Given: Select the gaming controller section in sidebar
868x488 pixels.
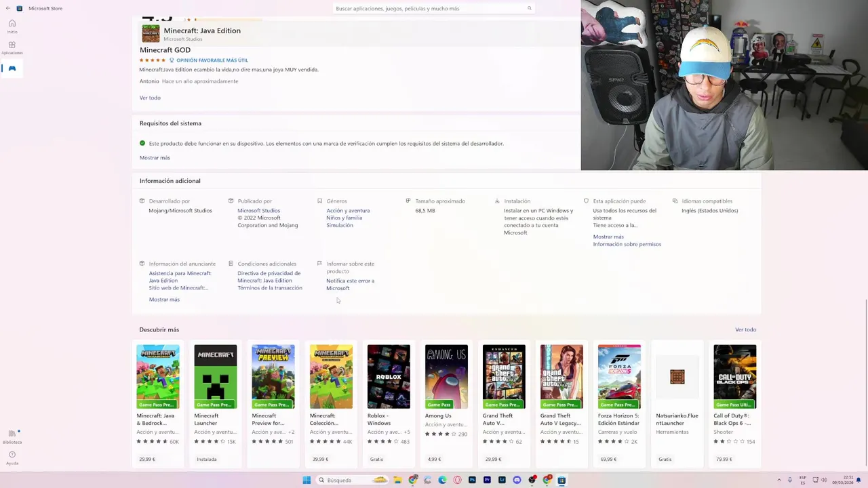Looking at the screenshot, I should (12, 68).
